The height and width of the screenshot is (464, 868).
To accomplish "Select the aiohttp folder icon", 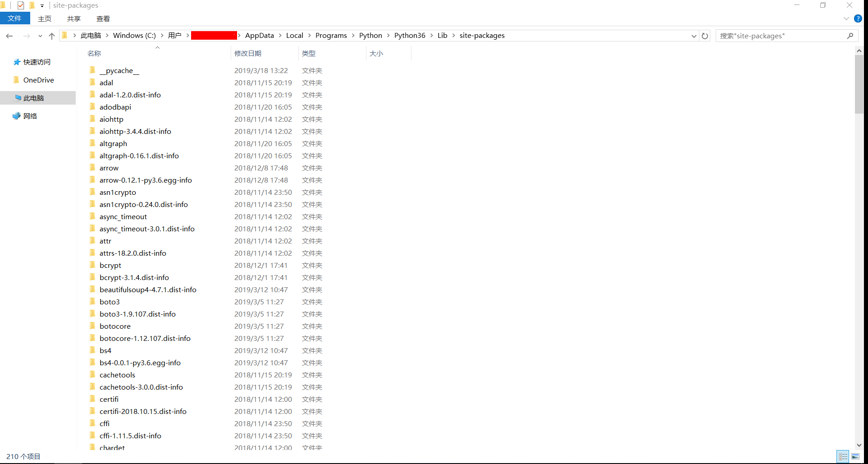I will (x=92, y=119).
